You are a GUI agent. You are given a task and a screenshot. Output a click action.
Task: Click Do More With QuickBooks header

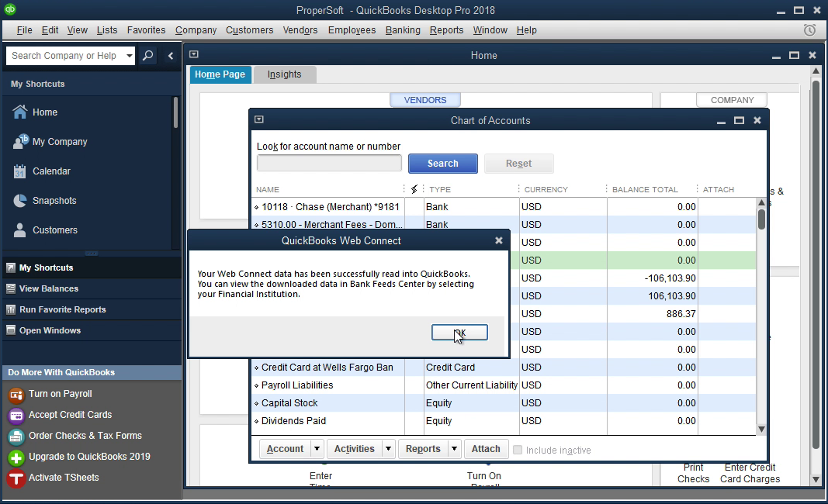tap(92, 372)
